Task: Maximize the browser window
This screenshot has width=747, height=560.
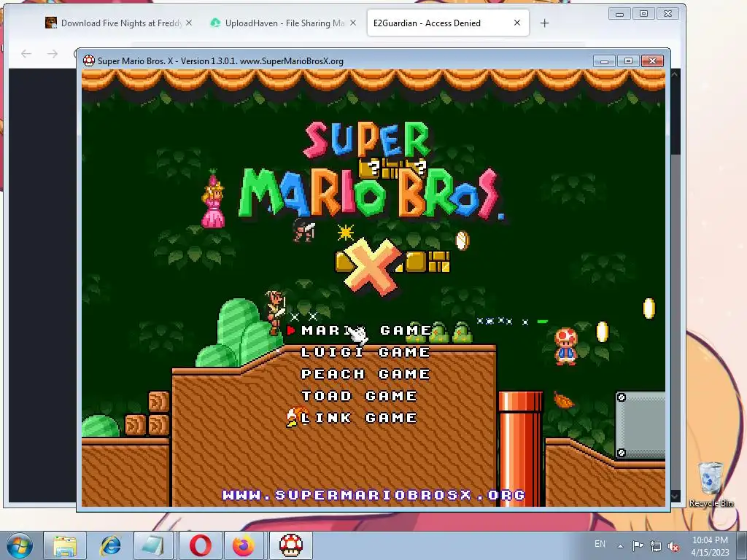Action: click(643, 14)
